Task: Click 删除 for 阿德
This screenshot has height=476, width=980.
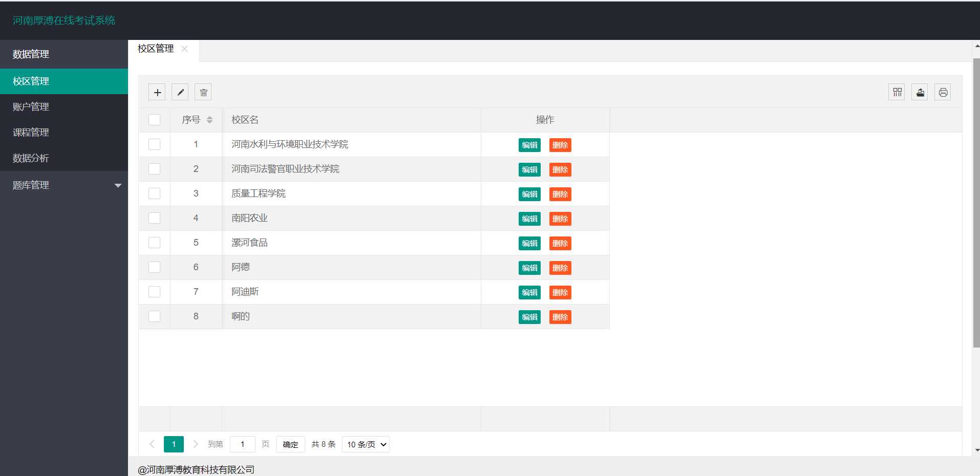Action: (560, 268)
